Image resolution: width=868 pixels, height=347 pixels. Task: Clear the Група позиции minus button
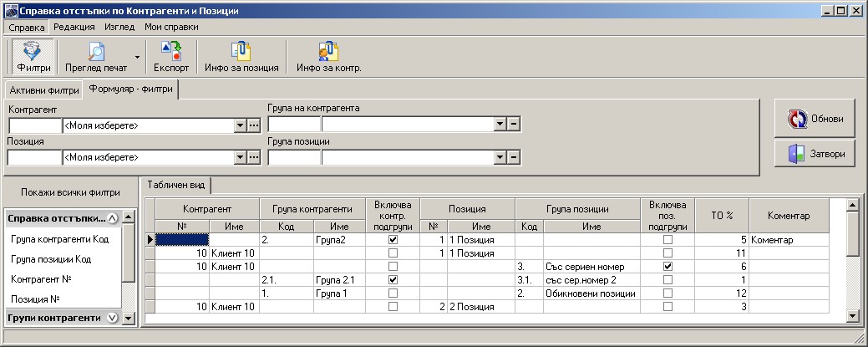pyautogui.click(x=514, y=158)
